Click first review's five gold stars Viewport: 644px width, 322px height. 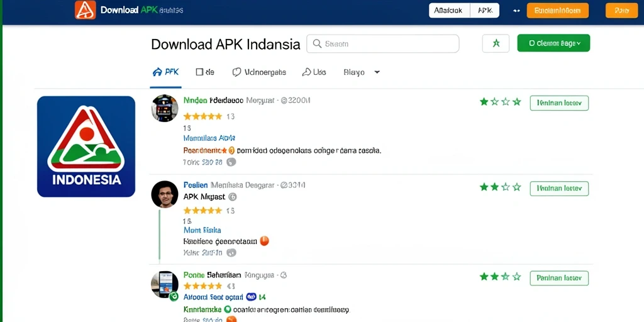(x=203, y=116)
